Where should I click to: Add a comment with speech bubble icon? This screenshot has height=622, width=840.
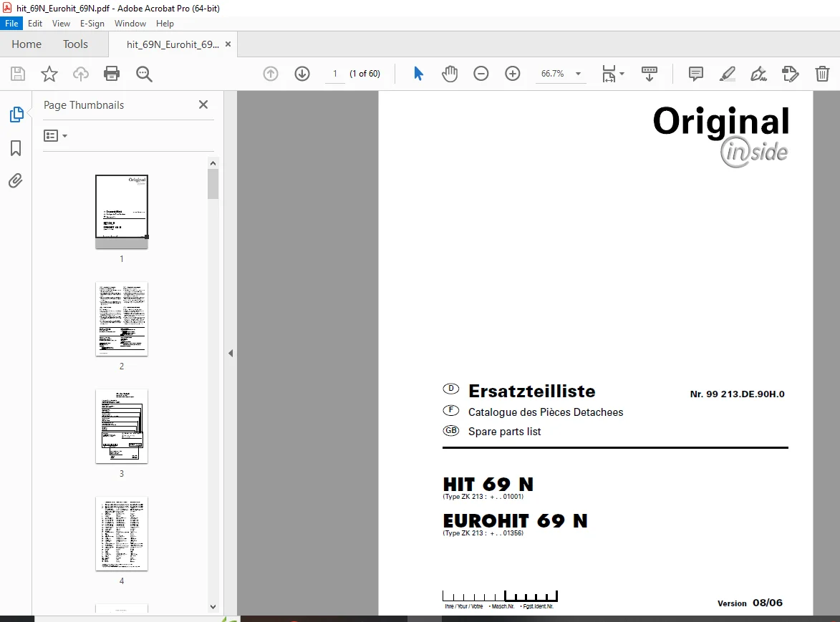click(695, 74)
